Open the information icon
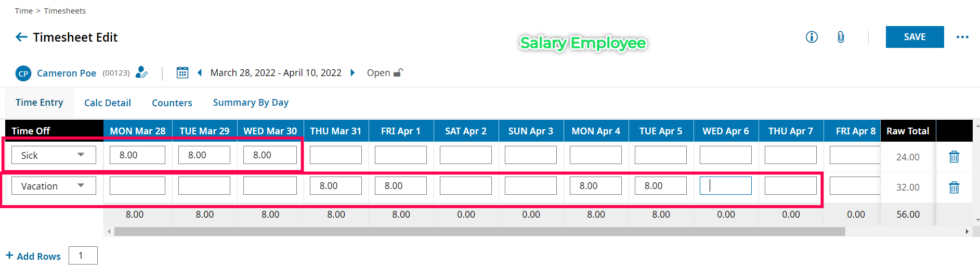The width and height of the screenshot is (980, 276). pos(812,37)
